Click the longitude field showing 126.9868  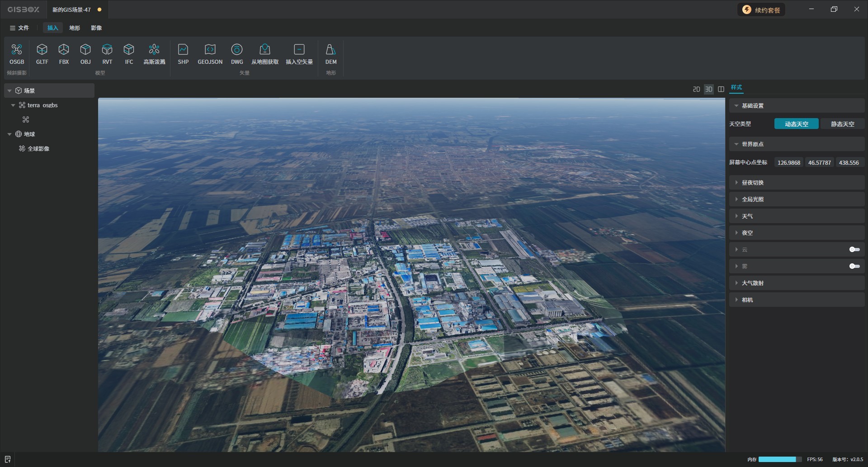788,162
